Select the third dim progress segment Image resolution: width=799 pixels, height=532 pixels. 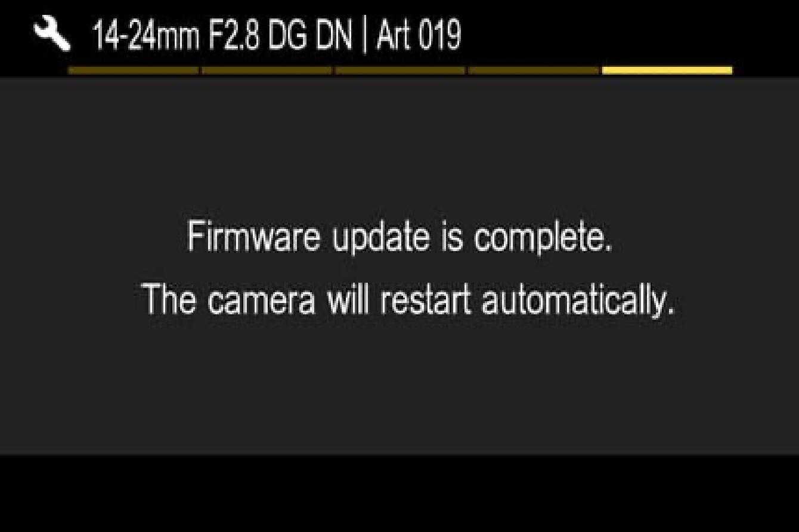pos(400,70)
